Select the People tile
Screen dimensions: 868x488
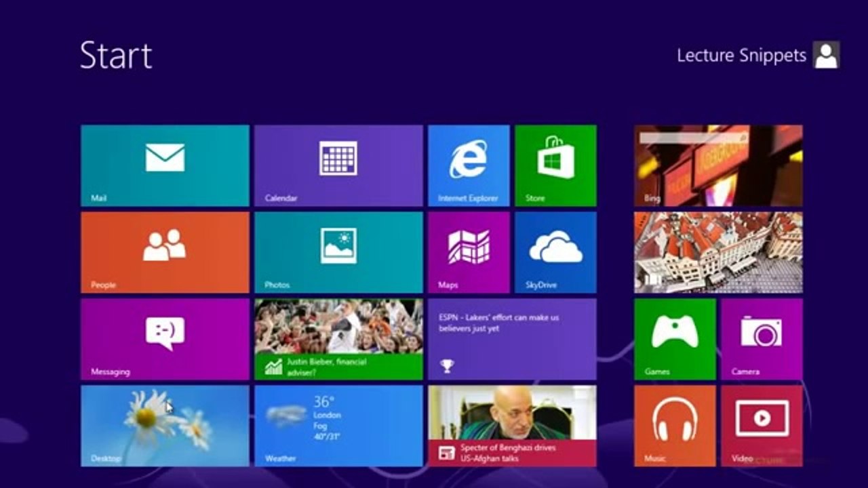point(165,252)
